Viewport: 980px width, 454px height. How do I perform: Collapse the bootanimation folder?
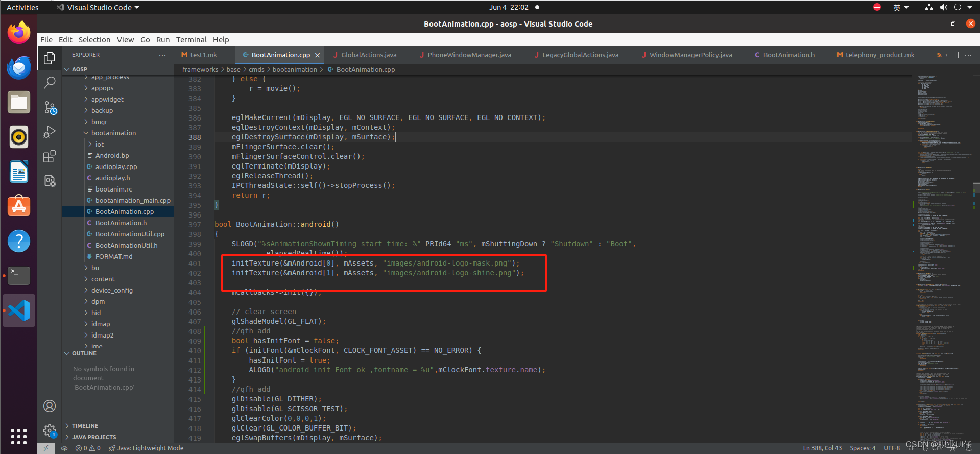113,133
